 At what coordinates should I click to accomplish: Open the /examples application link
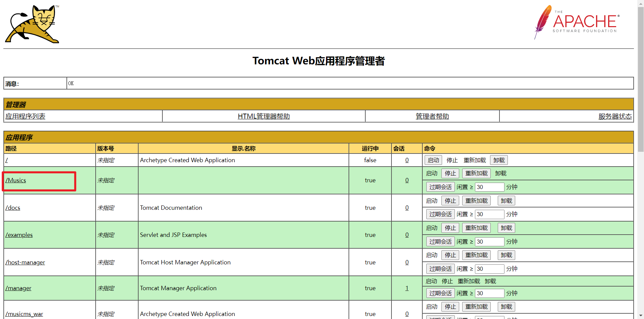point(19,235)
